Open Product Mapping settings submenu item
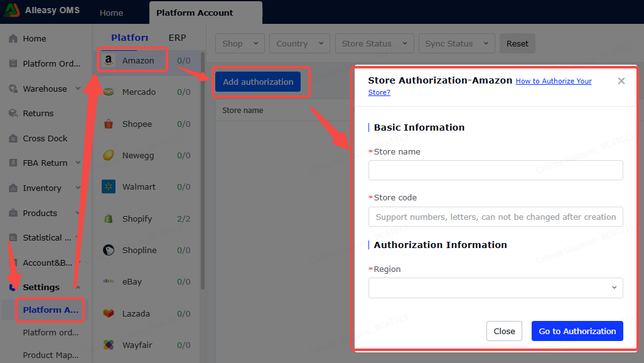This screenshot has height=363, width=644. pyautogui.click(x=51, y=355)
